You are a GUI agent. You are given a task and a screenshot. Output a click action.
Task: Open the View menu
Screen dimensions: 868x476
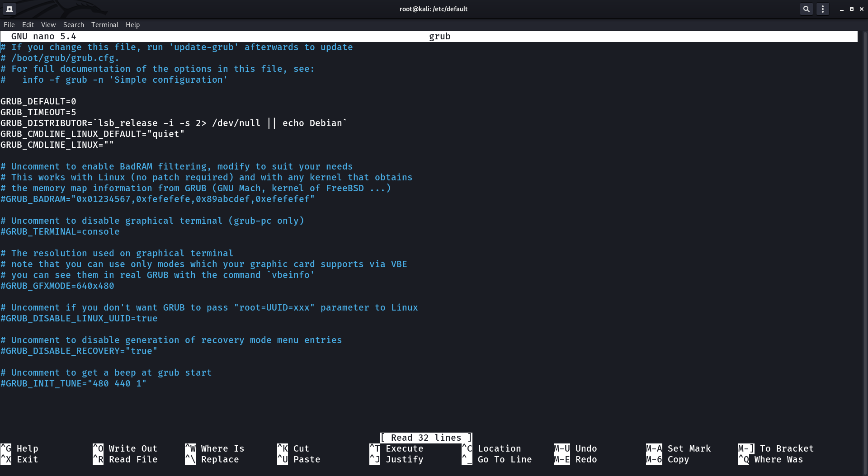pos(48,25)
